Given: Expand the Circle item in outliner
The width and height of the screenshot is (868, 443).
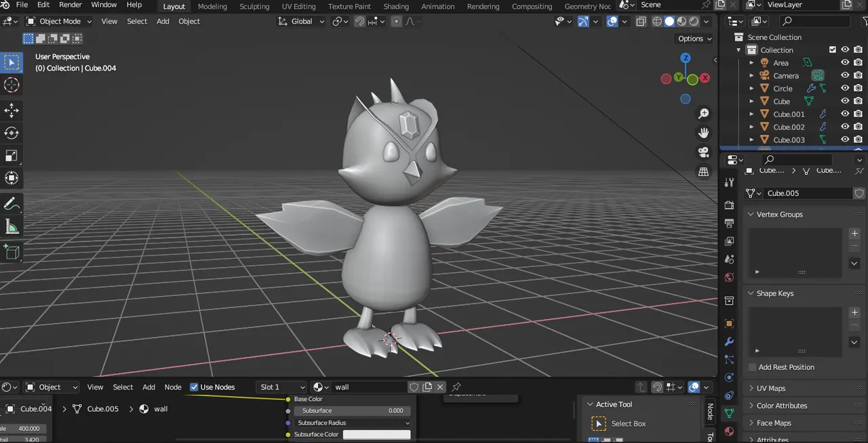Looking at the screenshot, I should coord(751,88).
